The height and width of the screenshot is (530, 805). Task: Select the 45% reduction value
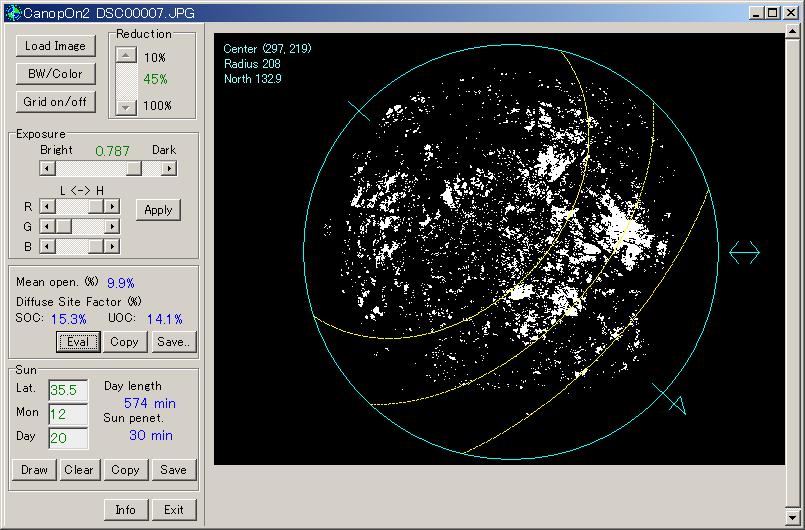(x=155, y=80)
